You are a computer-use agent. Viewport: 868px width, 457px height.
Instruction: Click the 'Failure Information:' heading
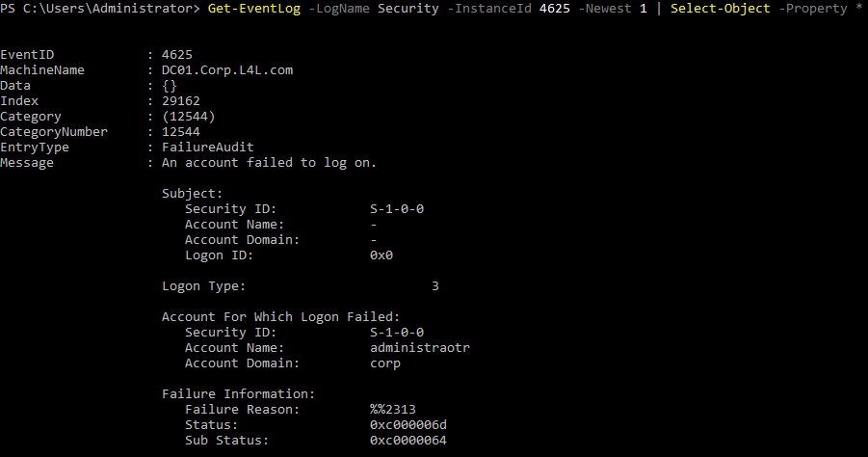tap(238, 394)
